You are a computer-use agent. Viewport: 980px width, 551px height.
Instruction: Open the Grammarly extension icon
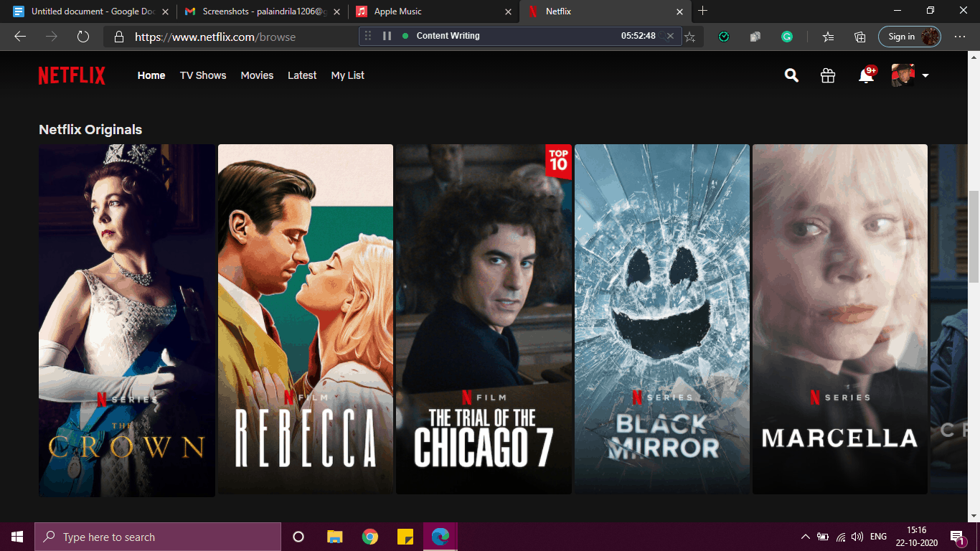point(787,37)
